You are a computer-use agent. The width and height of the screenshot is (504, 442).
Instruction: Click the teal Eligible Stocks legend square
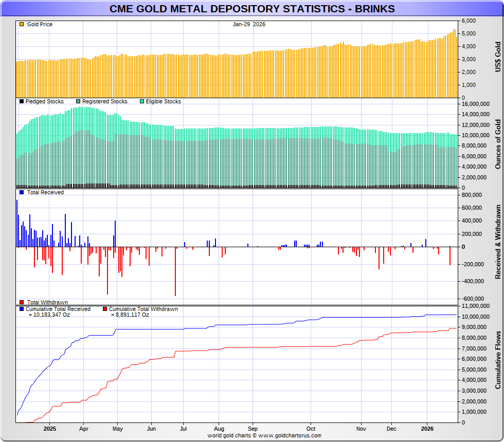point(142,102)
